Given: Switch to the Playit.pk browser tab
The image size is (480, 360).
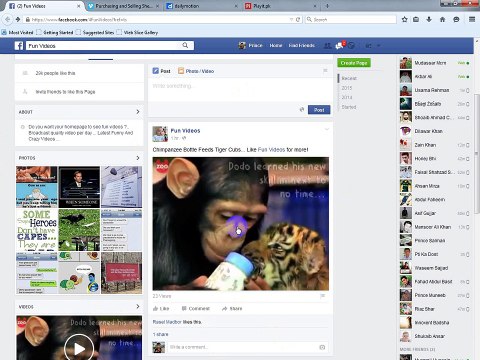Looking at the screenshot, I should pos(280,6).
